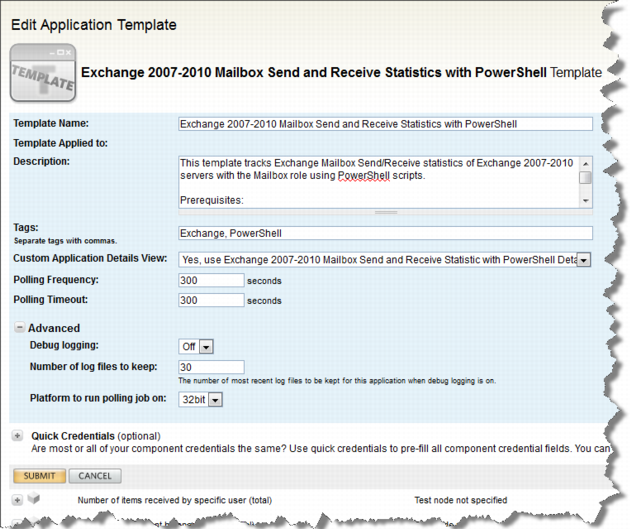The width and height of the screenshot is (630, 529).
Task: Click the Tags input field
Action: (x=385, y=233)
